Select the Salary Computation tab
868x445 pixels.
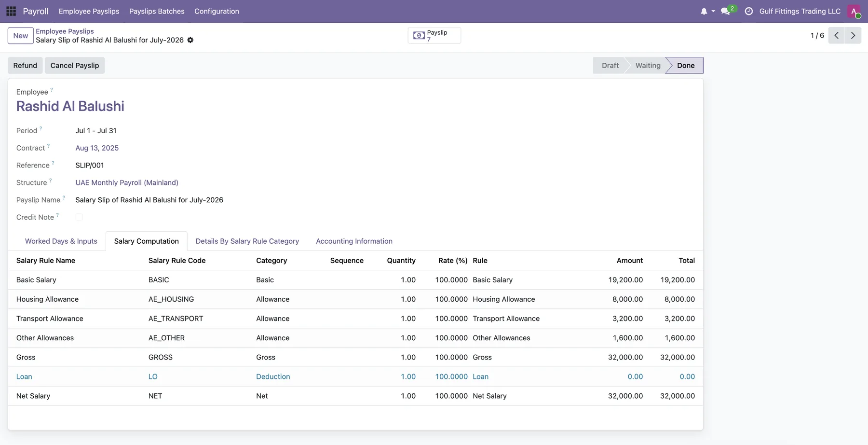147,241
